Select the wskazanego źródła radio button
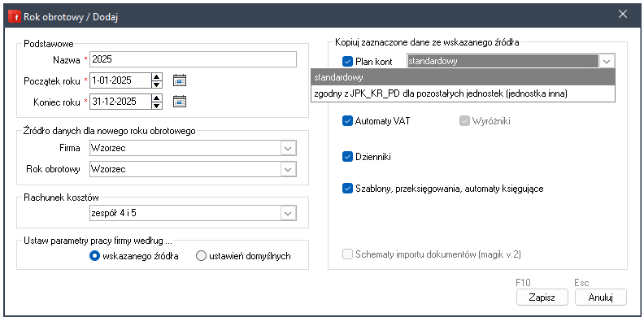 (95, 256)
